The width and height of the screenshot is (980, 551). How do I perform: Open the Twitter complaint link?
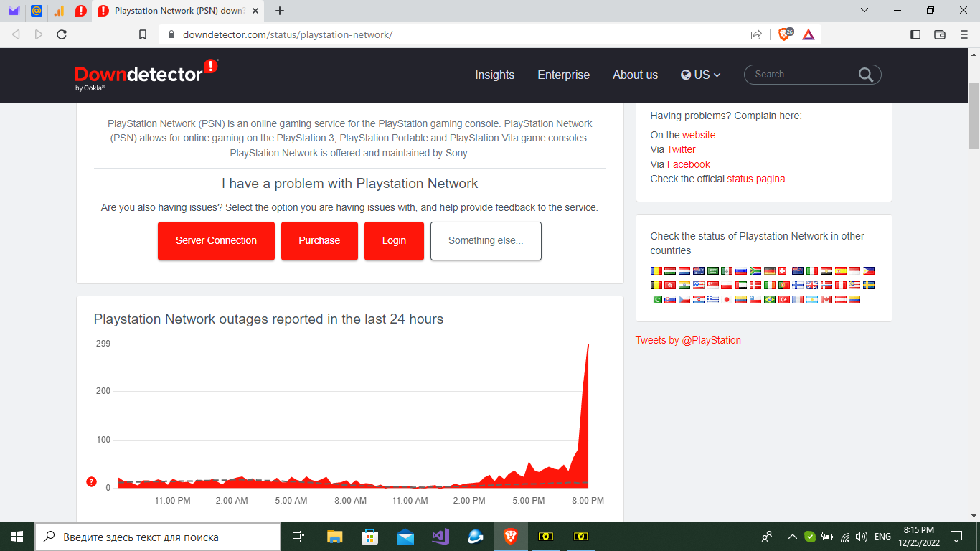(682, 149)
